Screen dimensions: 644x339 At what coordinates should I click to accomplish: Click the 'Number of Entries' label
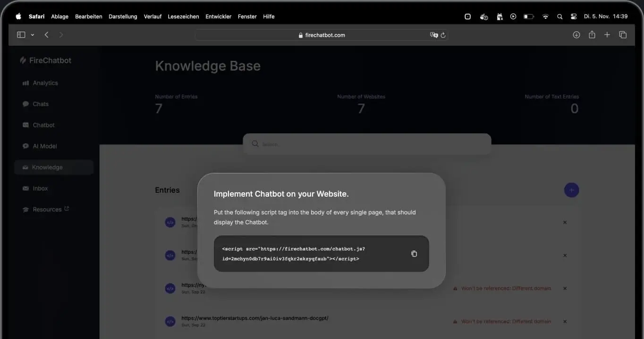[176, 97]
